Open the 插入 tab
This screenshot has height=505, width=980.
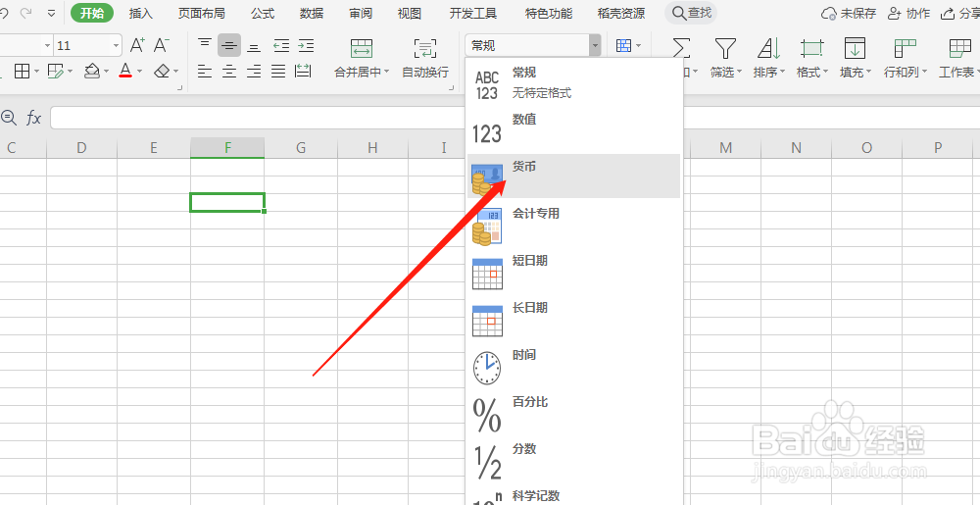(x=140, y=13)
